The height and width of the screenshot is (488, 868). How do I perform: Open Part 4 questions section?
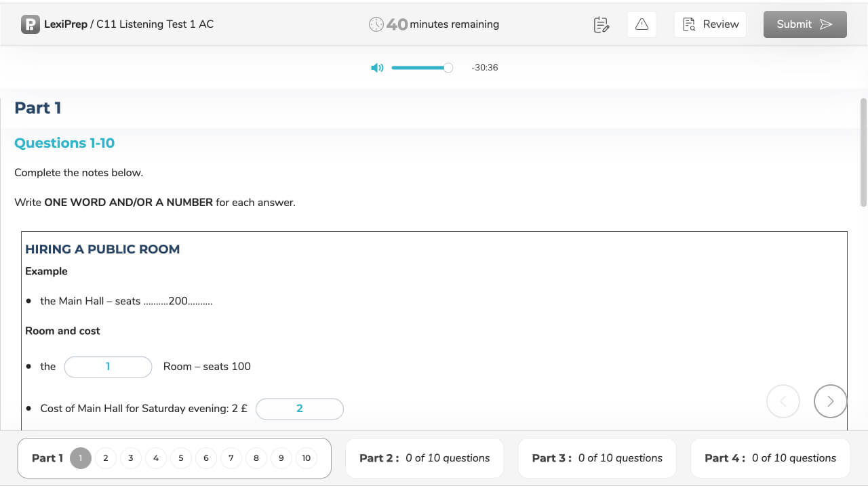770,457
